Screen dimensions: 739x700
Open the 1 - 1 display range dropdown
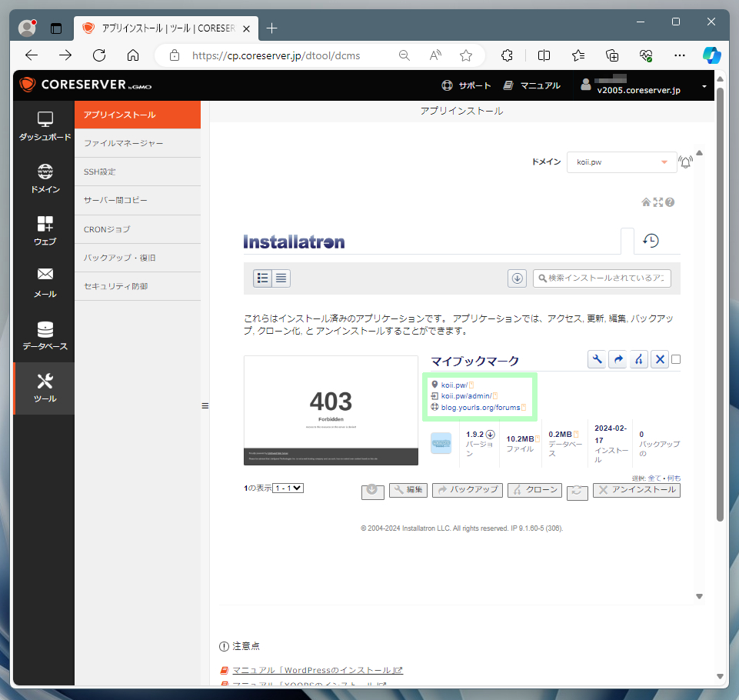tap(288, 488)
